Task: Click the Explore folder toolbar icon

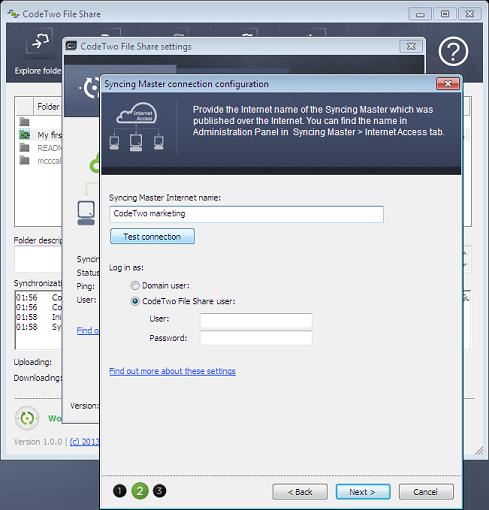Action: click(x=39, y=42)
